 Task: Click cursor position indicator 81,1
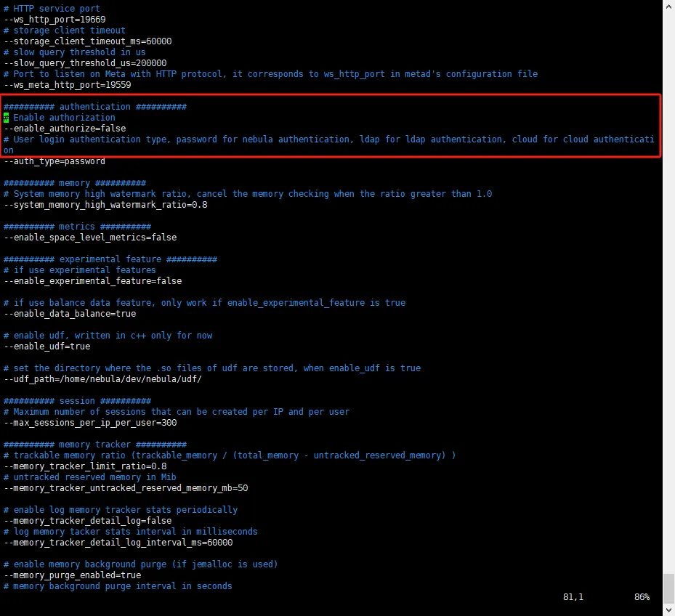[573, 596]
